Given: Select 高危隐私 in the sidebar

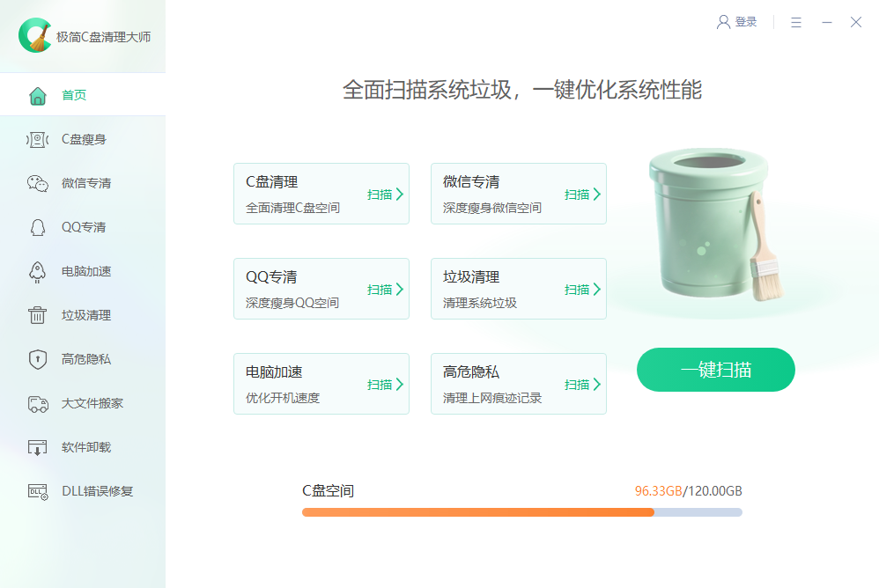Looking at the screenshot, I should point(83,359).
